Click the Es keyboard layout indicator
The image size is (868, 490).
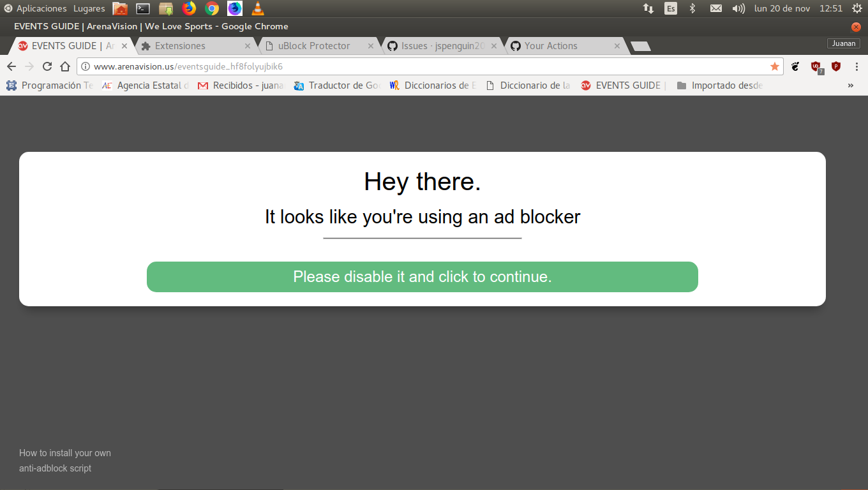point(671,8)
